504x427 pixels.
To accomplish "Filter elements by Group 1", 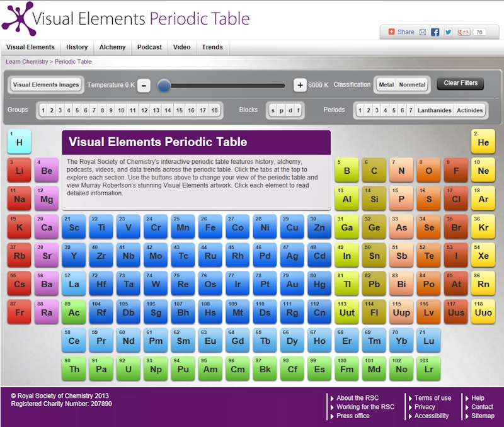I will (43, 110).
